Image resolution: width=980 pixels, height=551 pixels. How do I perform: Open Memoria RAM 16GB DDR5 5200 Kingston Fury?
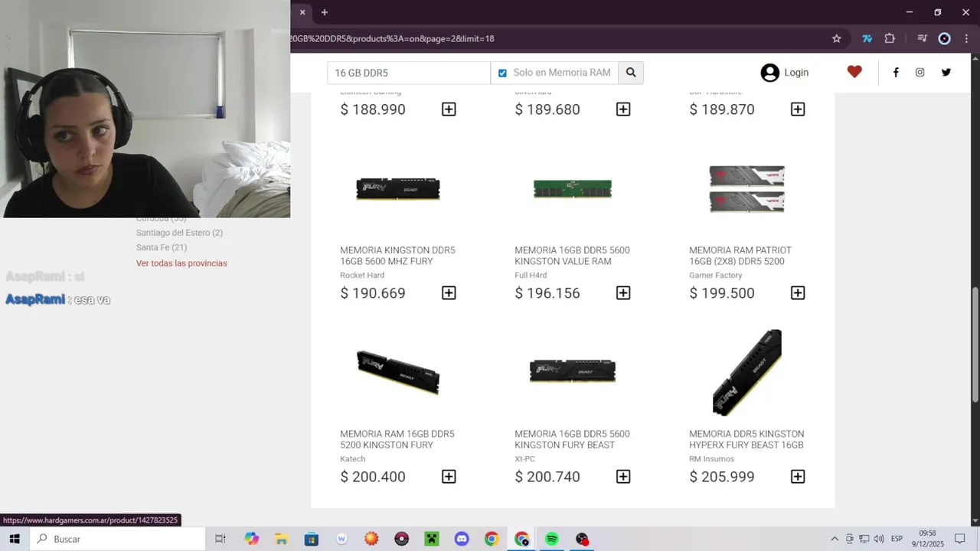click(x=397, y=439)
